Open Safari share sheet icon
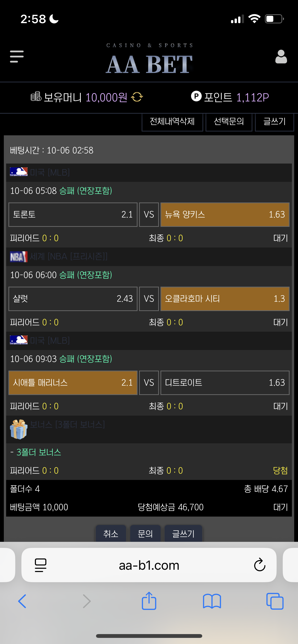The width and height of the screenshot is (298, 644). pos(149,601)
